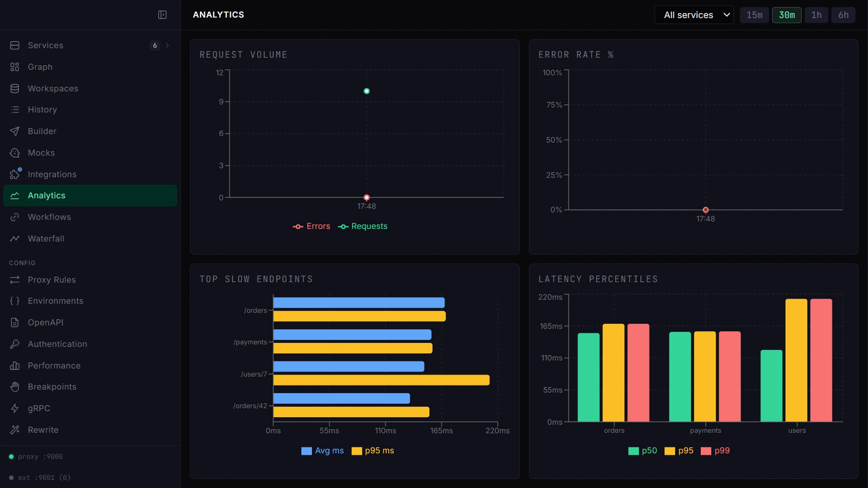
Task: Open the Performance settings
Action: coord(90,365)
